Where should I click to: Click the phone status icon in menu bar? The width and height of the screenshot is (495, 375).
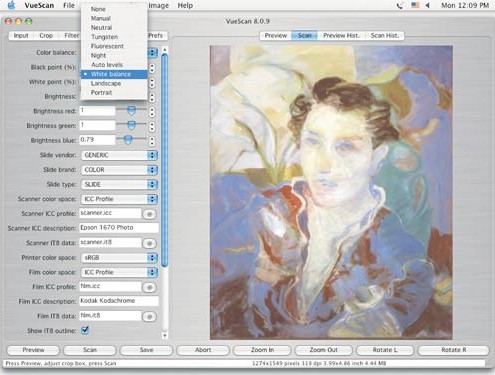[399, 5]
